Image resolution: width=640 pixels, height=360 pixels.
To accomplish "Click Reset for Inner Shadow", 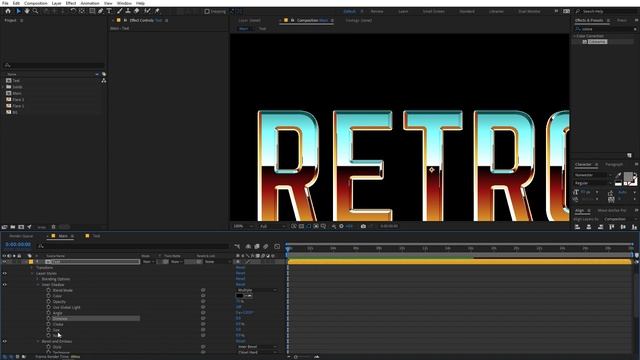I will coord(240,285).
